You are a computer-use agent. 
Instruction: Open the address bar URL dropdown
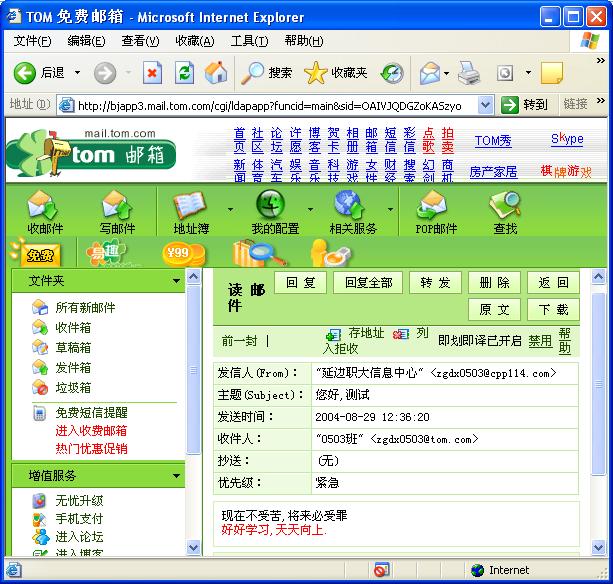pos(485,105)
